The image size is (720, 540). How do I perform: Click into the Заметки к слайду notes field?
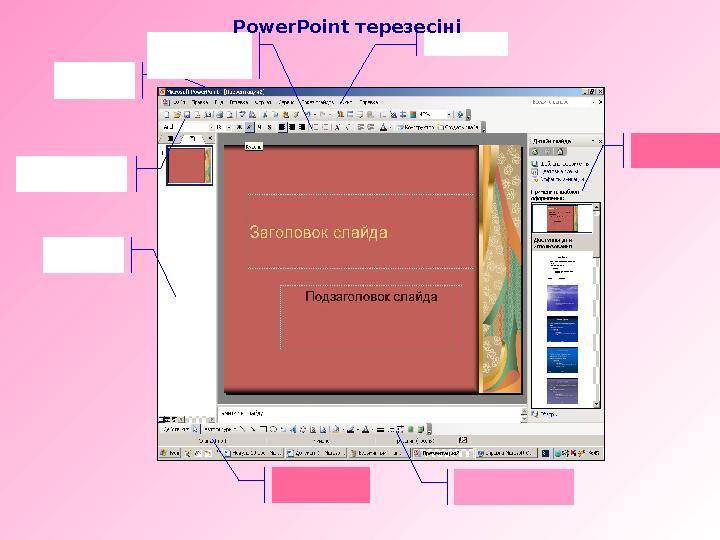click(369, 413)
